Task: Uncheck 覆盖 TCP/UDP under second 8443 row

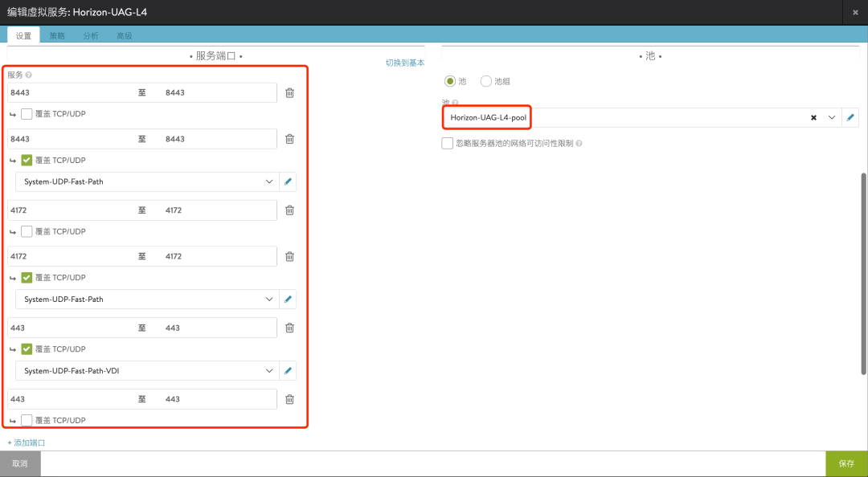Action: click(x=27, y=160)
